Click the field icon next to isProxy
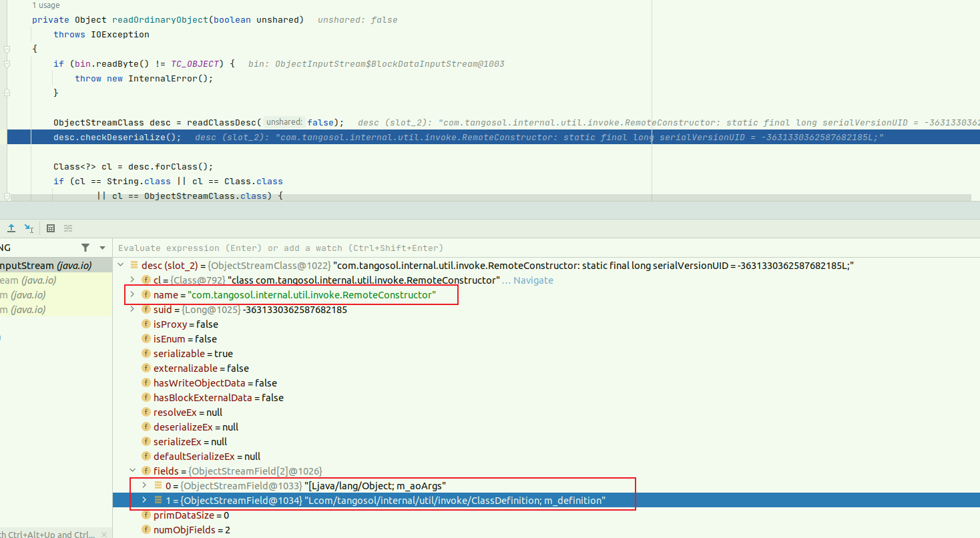The width and height of the screenshot is (980, 538). click(146, 324)
